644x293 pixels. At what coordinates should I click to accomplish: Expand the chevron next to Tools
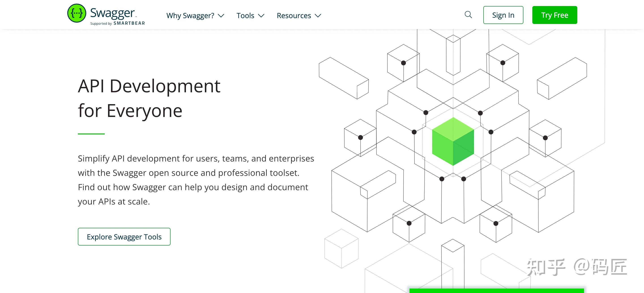(261, 16)
